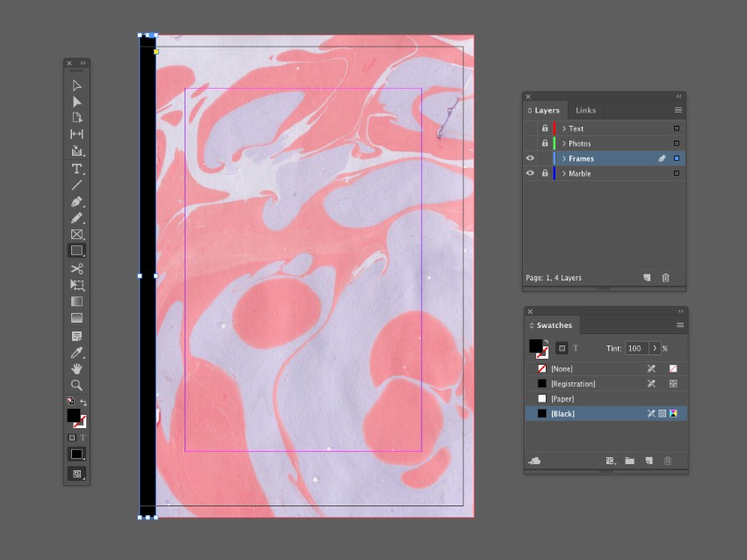Select the Hand tool

coord(76,367)
